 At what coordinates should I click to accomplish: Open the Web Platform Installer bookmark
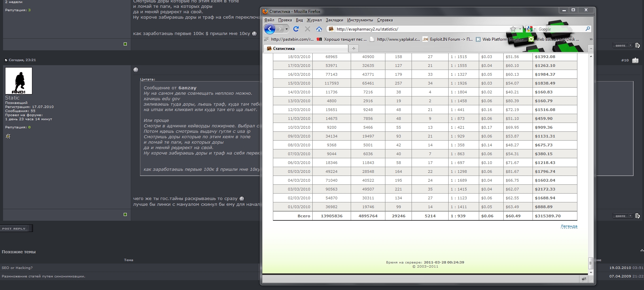pyautogui.click(x=501, y=39)
